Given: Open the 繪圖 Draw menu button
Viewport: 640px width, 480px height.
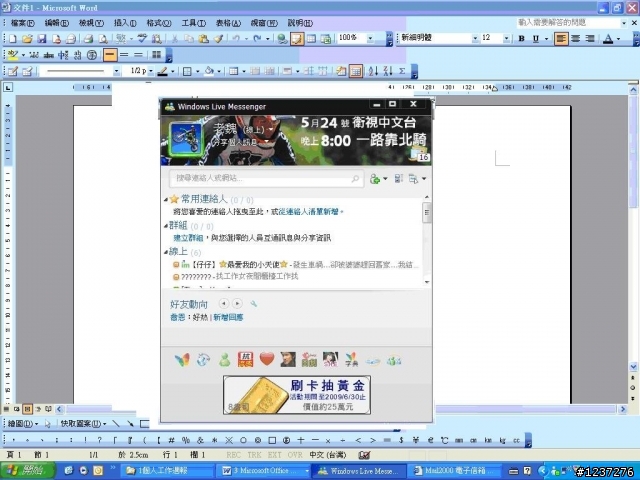Looking at the screenshot, I should (23, 424).
